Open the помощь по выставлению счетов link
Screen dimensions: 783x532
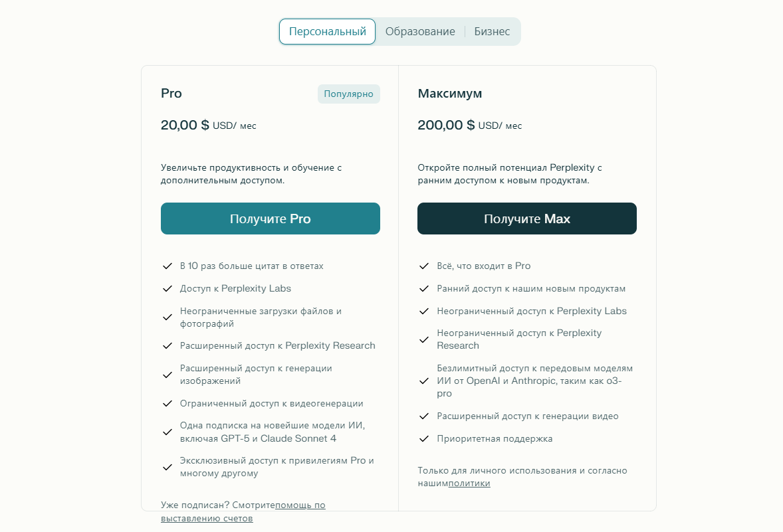pyautogui.click(x=300, y=505)
